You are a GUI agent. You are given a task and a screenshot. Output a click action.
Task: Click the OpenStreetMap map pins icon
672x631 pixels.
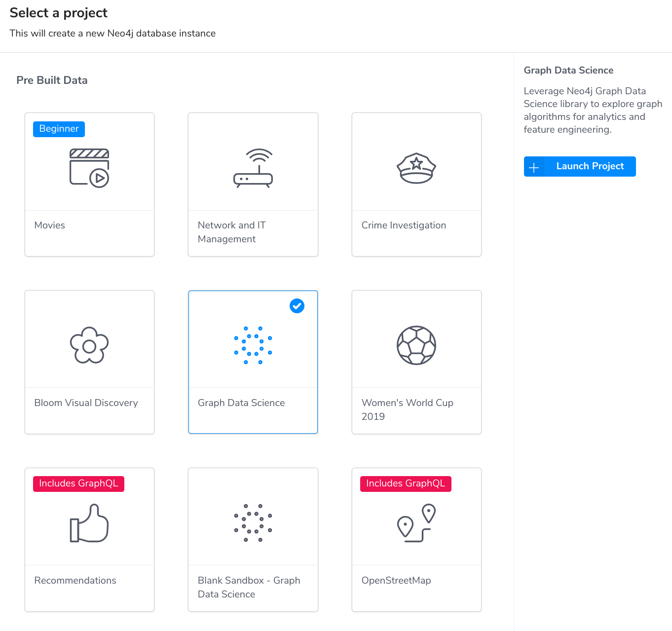click(x=416, y=523)
